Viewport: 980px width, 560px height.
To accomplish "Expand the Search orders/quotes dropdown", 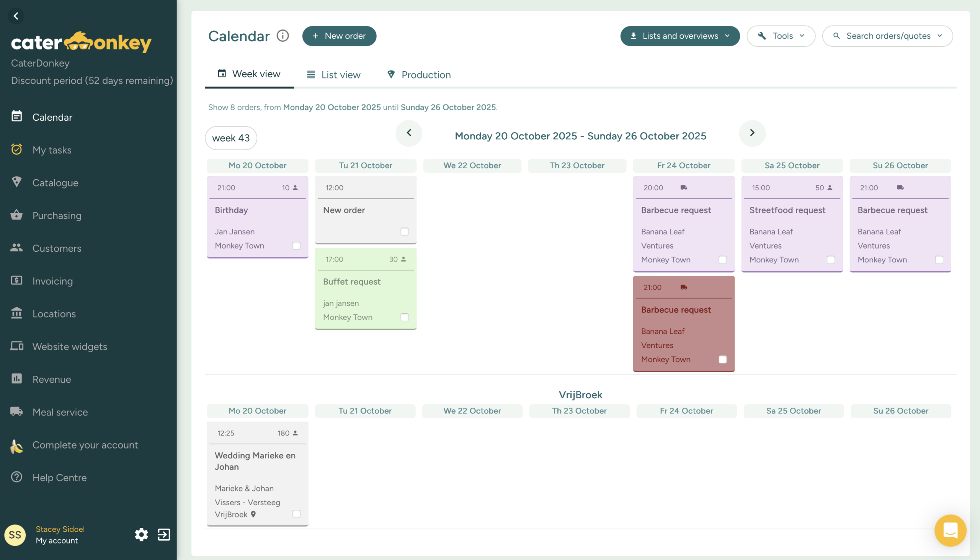I will tap(887, 36).
